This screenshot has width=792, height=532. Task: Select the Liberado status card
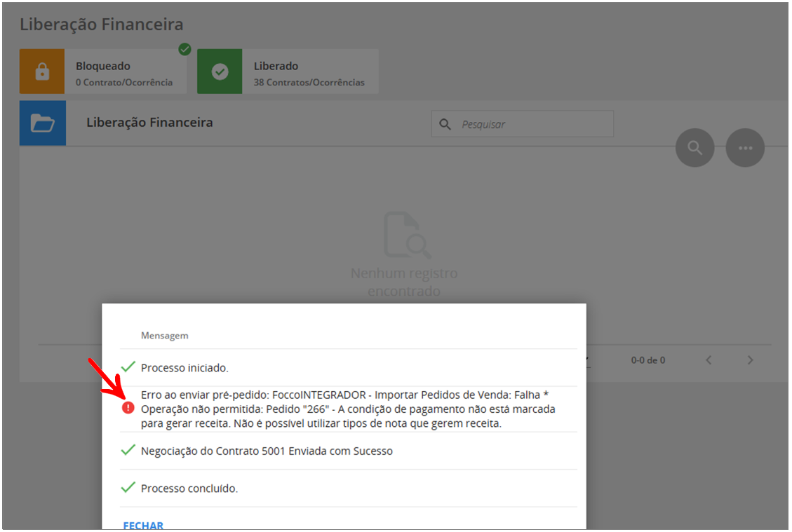click(x=288, y=71)
